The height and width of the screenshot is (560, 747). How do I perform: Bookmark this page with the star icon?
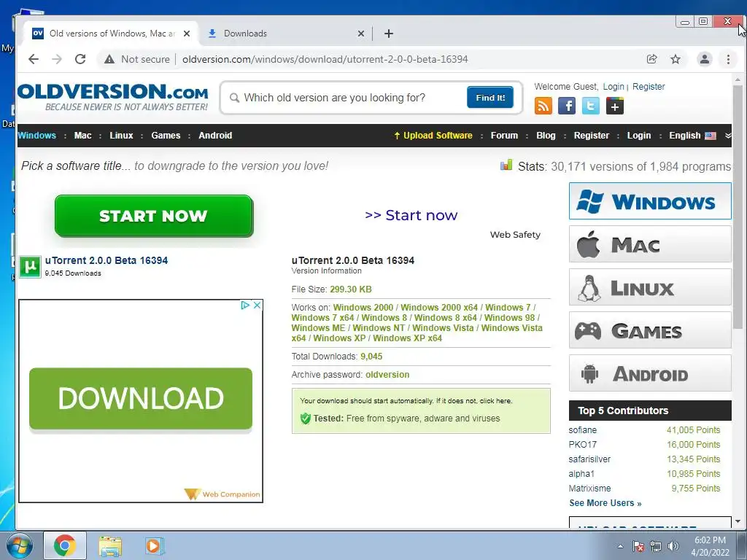coord(675,59)
